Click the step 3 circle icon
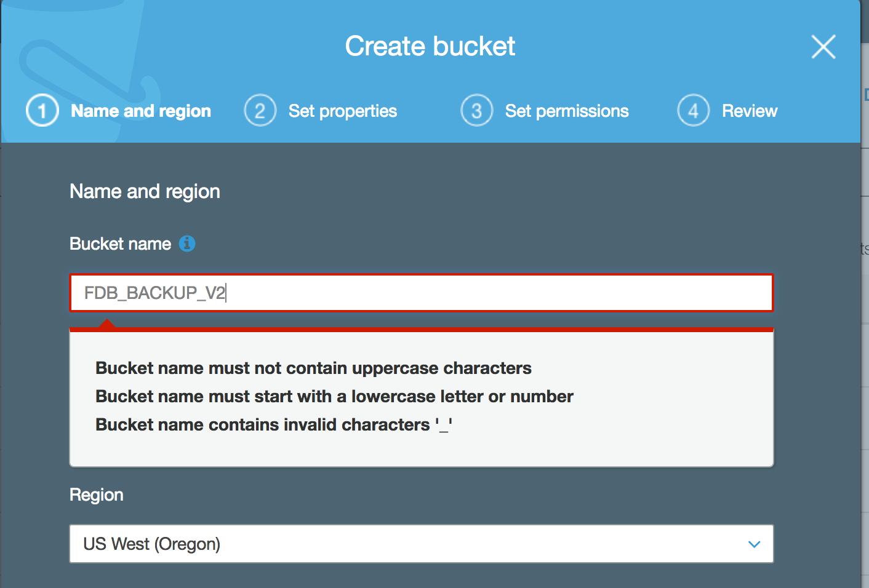Viewport: 869px width, 588px height. (x=477, y=110)
